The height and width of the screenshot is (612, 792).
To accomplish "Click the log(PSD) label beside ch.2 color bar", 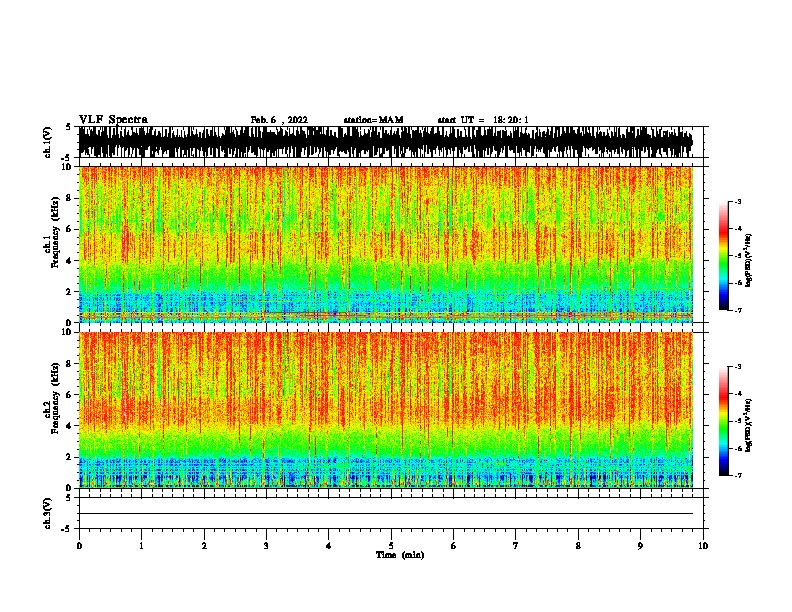I will tap(749, 425).
